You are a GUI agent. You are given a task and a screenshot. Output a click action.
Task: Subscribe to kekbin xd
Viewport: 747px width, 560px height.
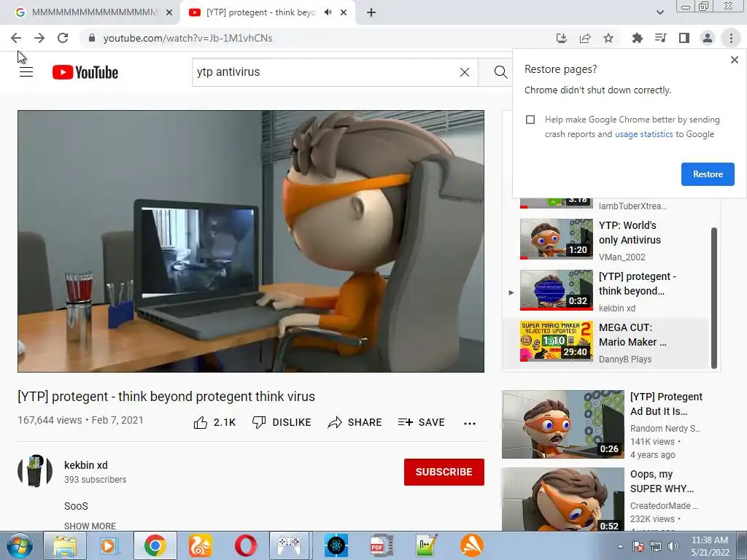(x=444, y=472)
